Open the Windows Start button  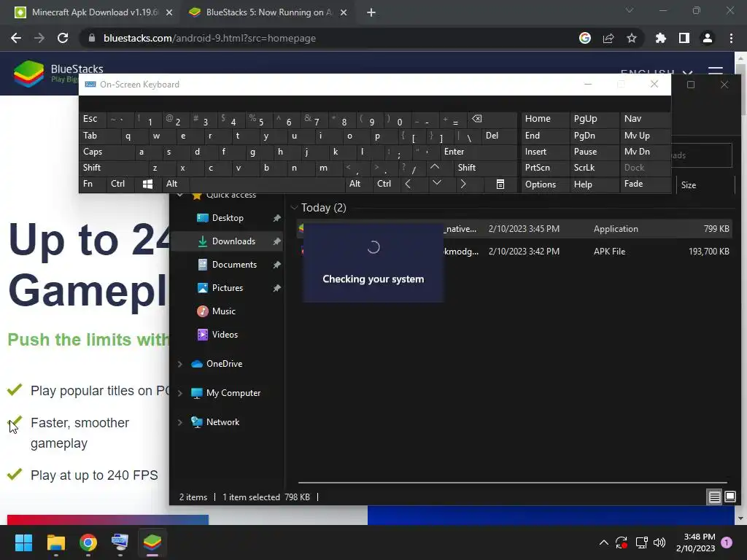coord(23,542)
